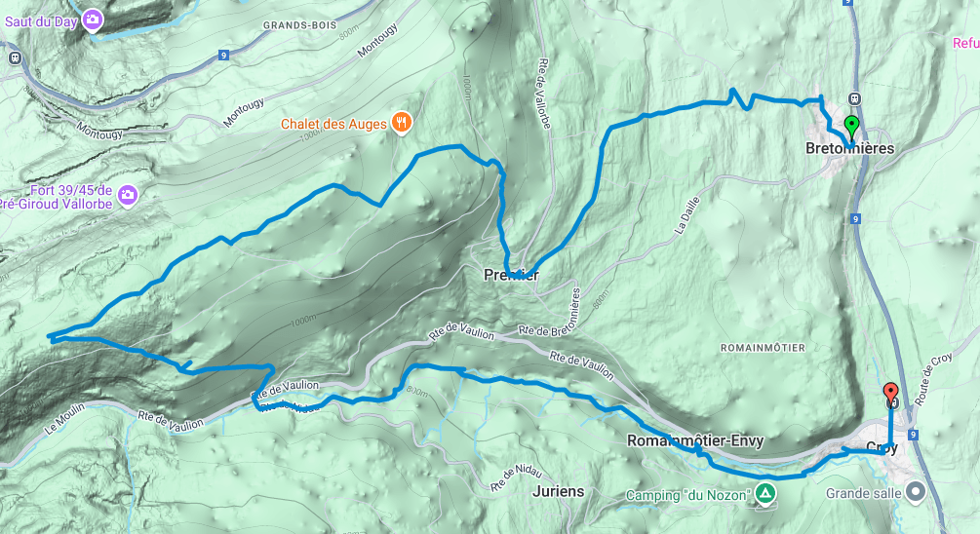Open the Fort 39/45 Pré-Giroud camera marker
The height and width of the screenshot is (534, 980).
tap(128, 196)
